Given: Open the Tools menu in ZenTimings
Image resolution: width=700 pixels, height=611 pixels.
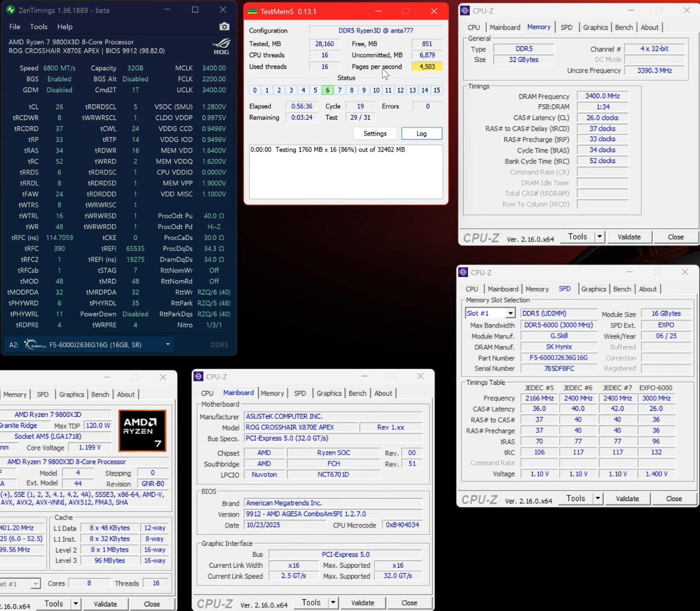Looking at the screenshot, I should click(x=39, y=26).
